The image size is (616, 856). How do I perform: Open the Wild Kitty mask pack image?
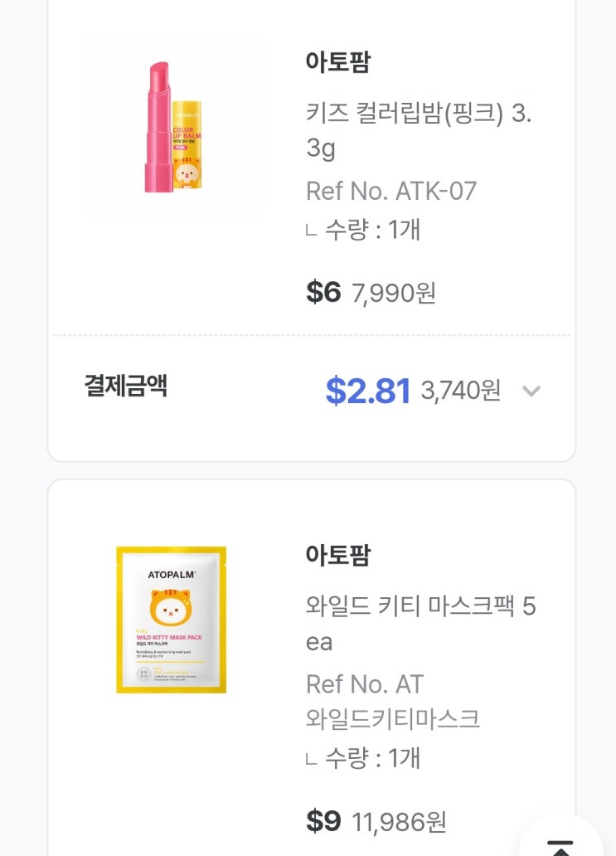171,620
